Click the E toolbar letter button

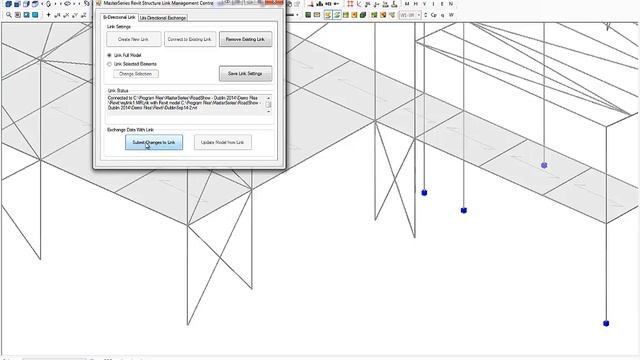pos(442,4)
